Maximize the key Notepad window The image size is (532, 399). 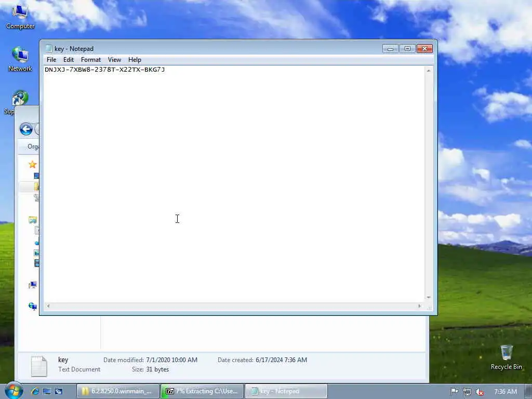point(407,48)
